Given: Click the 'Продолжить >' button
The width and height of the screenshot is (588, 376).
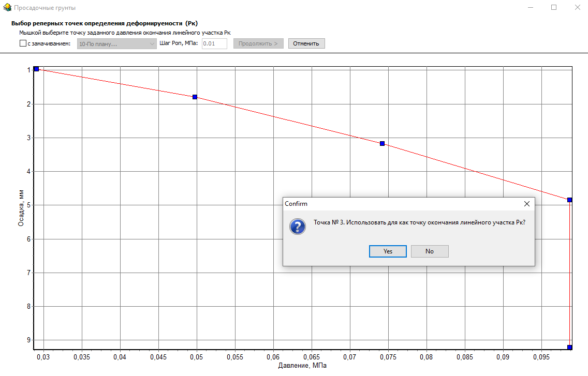Looking at the screenshot, I should click(x=258, y=43).
